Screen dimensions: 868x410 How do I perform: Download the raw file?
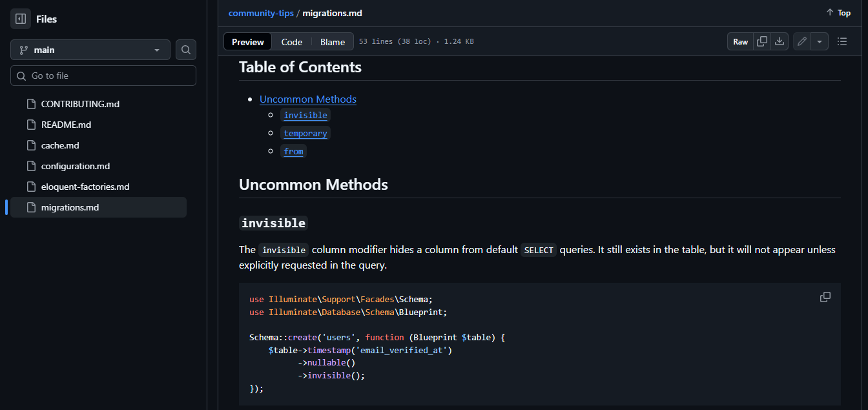(780, 41)
